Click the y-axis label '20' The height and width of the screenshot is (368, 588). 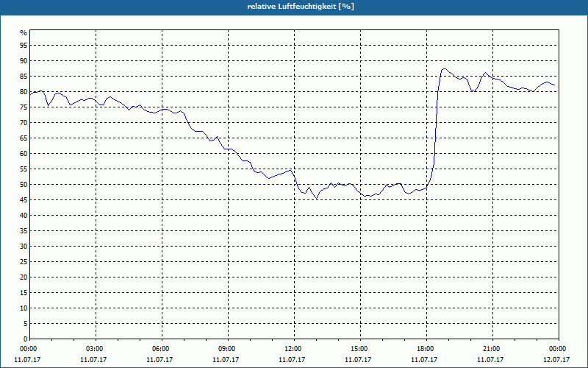point(24,277)
